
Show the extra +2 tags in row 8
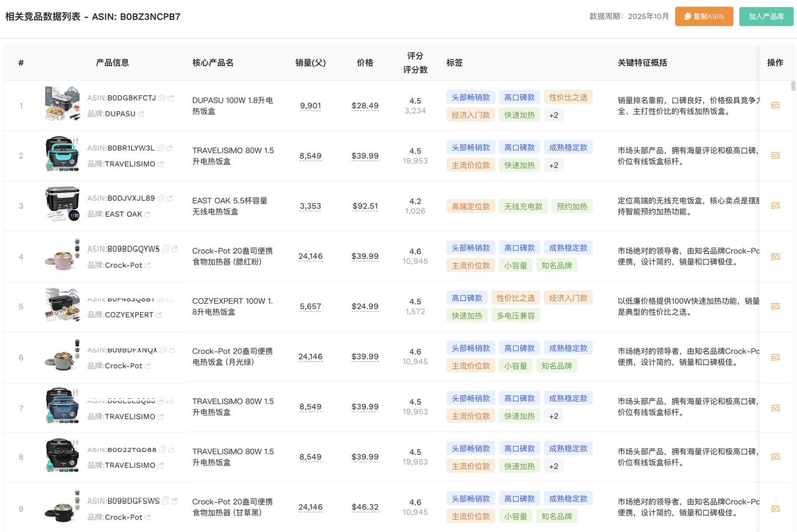554,466
